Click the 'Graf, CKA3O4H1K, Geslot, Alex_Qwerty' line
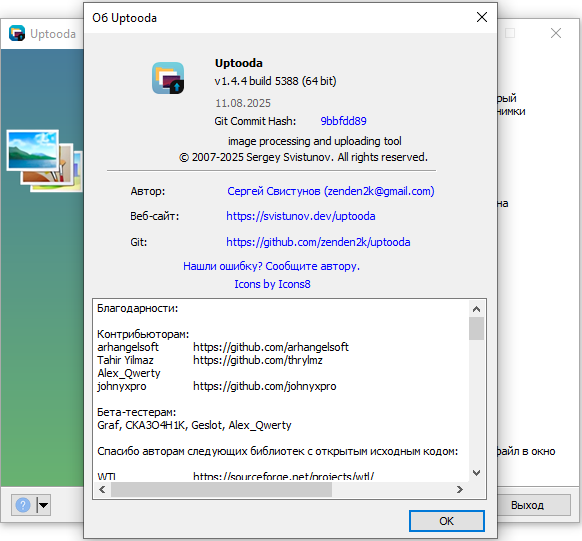Viewport: 582px width, 541px height. point(194,425)
